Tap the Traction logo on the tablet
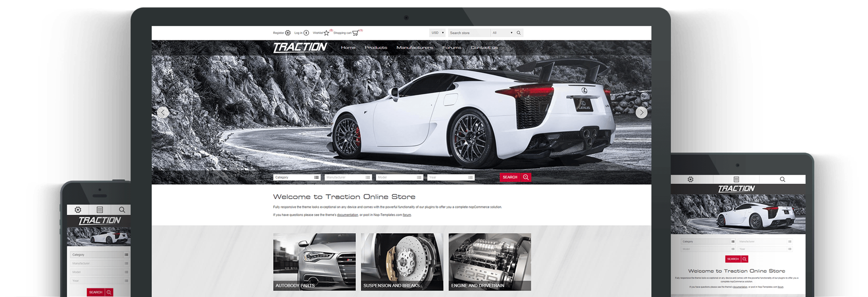The width and height of the screenshot is (868, 297). pos(736,189)
